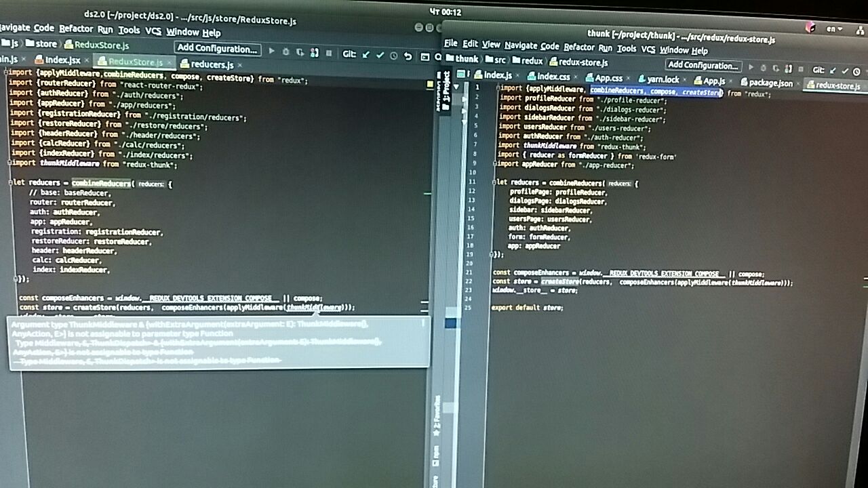868x488 pixels.
Task: Show Git history in ds2.0 window
Action: pos(394,56)
